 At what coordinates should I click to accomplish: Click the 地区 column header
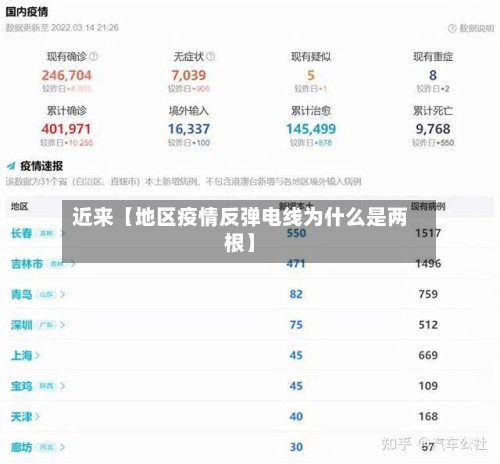tap(19, 207)
